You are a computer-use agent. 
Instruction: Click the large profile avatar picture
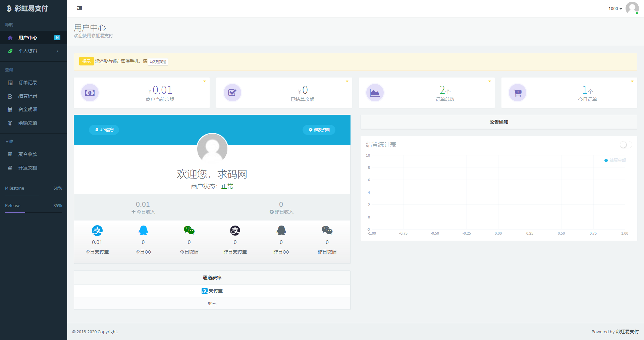pyautogui.click(x=212, y=148)
